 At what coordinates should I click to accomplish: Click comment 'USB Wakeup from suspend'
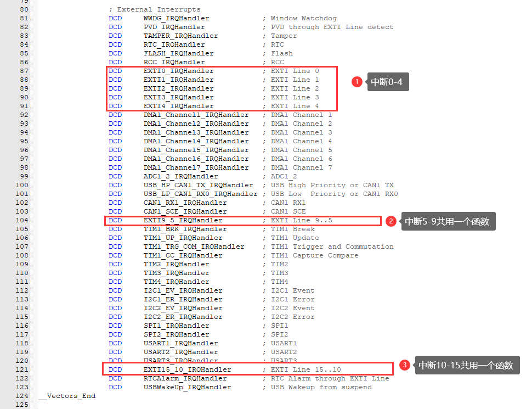coord(321,388)
